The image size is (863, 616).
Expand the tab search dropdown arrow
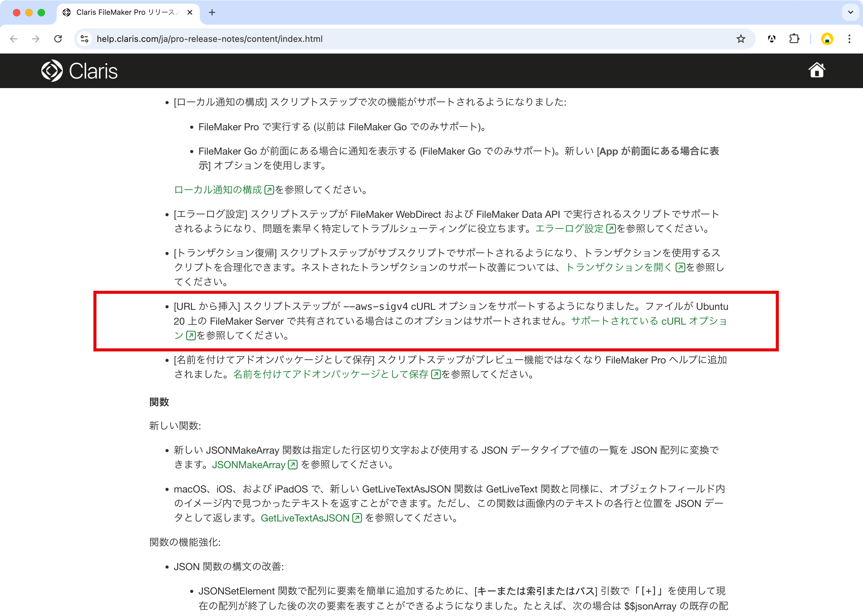click(850, 13)
